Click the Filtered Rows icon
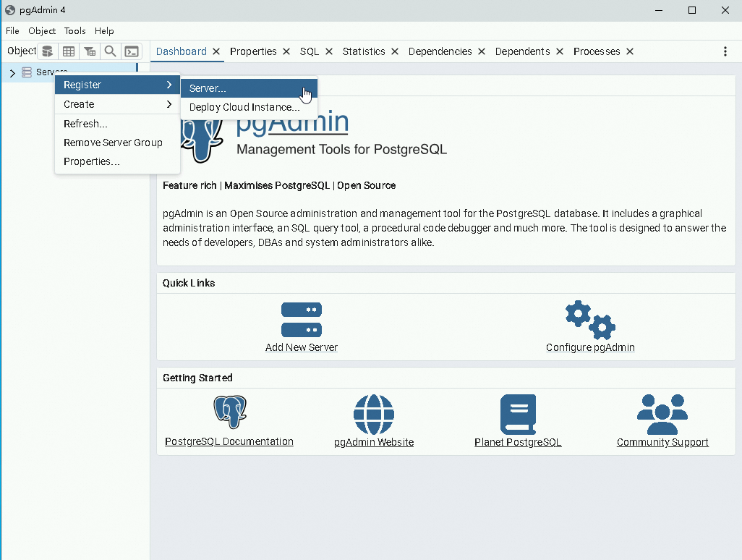This screenshot has width=742, height=560. point(89,51)
